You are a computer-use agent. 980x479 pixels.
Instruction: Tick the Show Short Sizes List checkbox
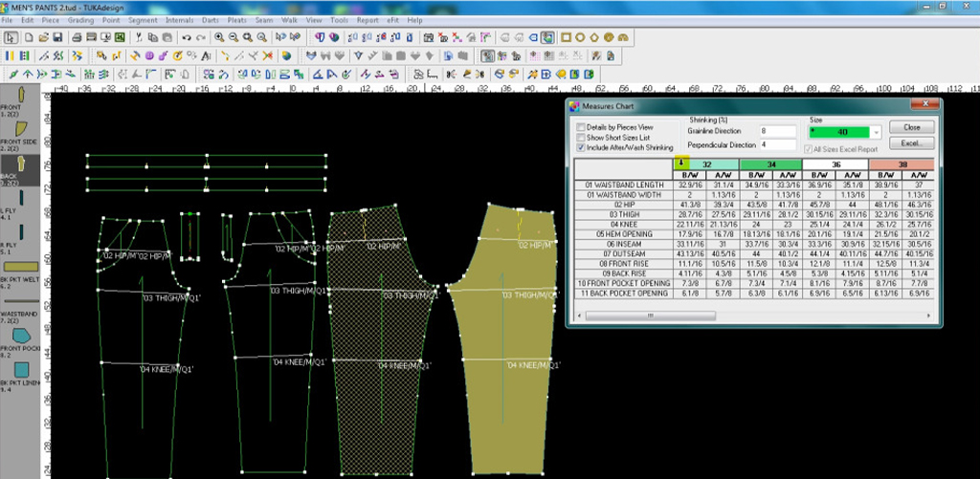(580, 138)
